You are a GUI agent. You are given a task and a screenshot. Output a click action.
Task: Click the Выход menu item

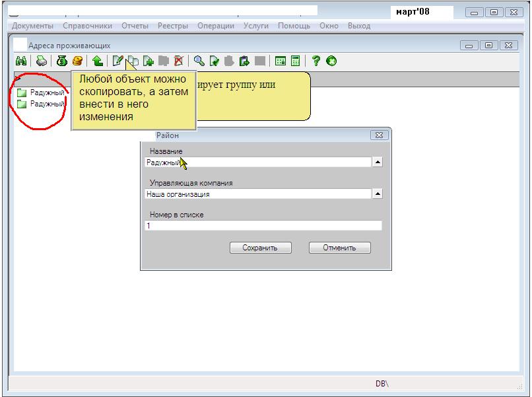point(359,26)
